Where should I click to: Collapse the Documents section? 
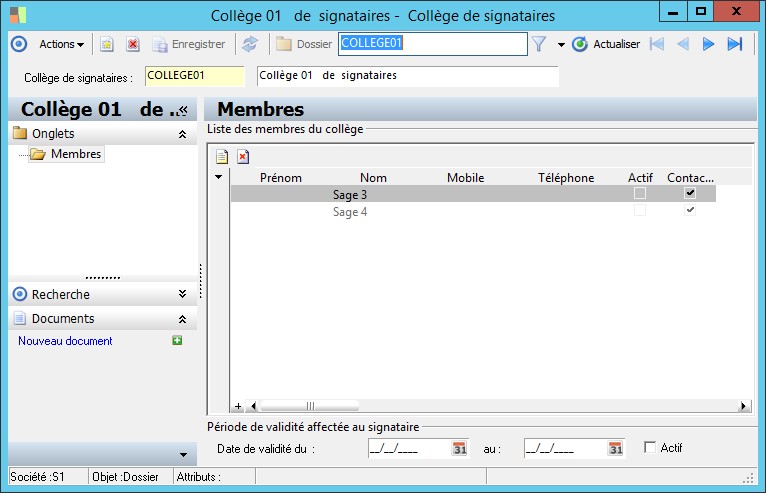pos(182,319)
